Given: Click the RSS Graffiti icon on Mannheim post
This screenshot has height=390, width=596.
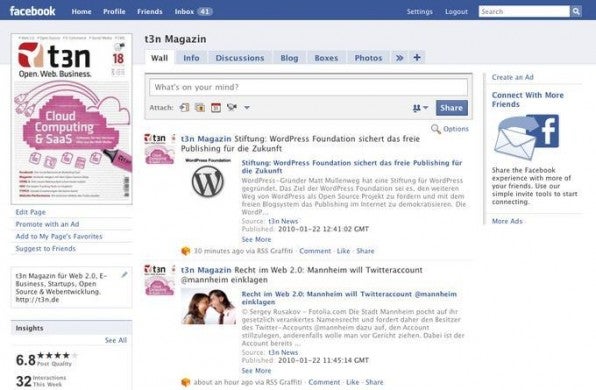Looking at the screenshot, I should (x=185, y=382).
